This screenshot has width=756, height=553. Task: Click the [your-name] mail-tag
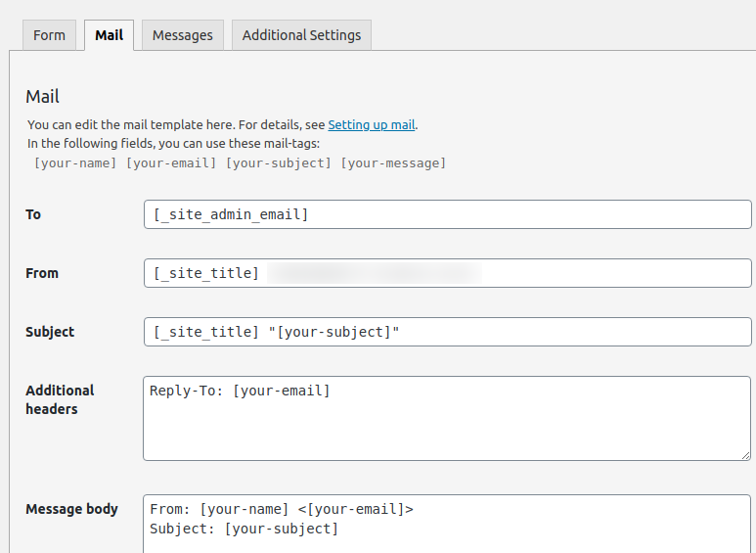pyautogui.click(x=75, y=162)
